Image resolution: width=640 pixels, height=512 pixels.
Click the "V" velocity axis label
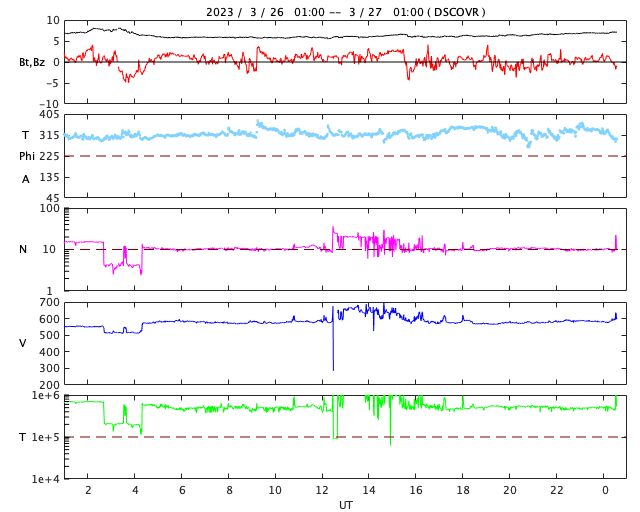(23, 344)
